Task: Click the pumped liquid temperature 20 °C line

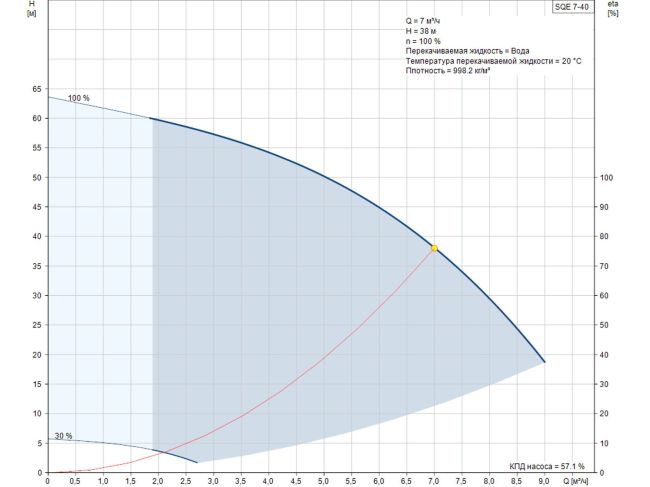Action: tap(493, 61)
